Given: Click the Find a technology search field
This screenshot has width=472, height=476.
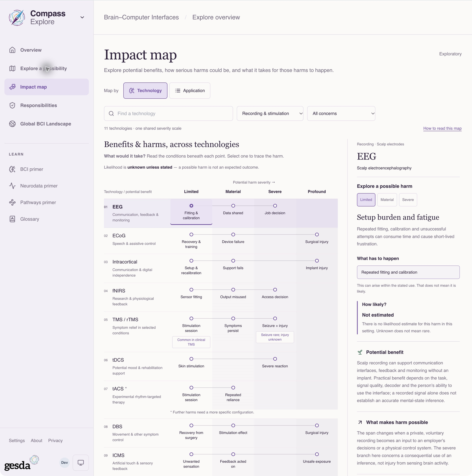Looking at the screenshot, I should click(x=168, y=113).
